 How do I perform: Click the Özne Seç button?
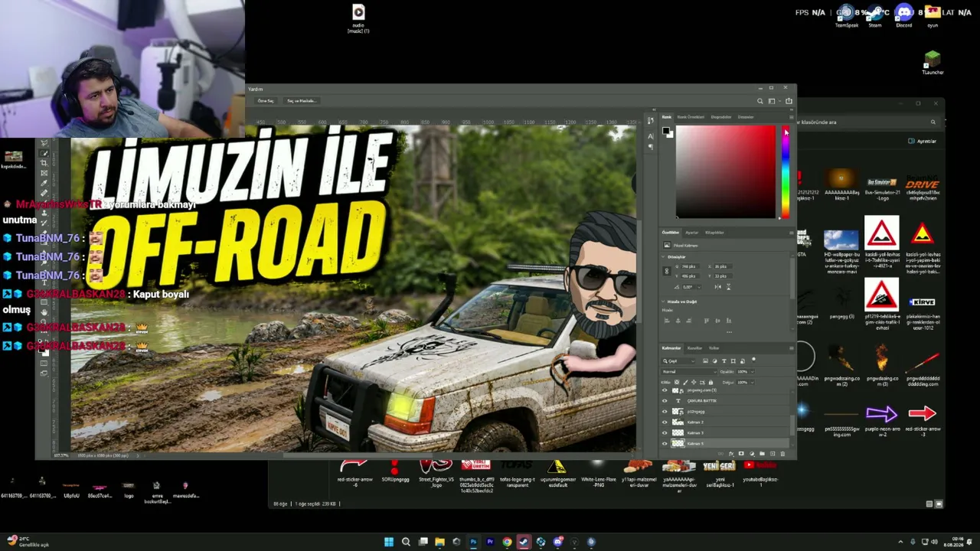click(x=266, y=101)
